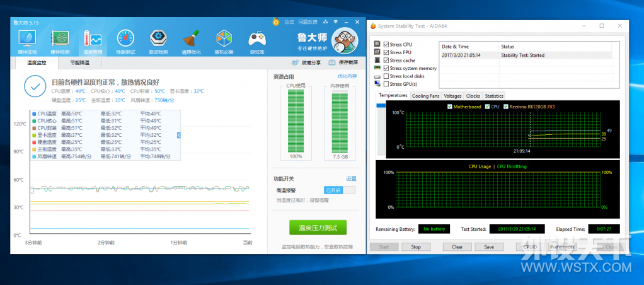Viewport: 644px width, 285px height.
Task: Click cyan 风扇转速 legend color swatch
Action: (34, 156)
